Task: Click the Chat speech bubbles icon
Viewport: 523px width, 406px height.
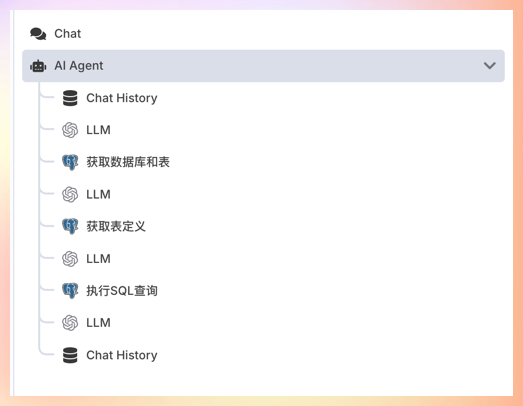Action: pos(38,34)
